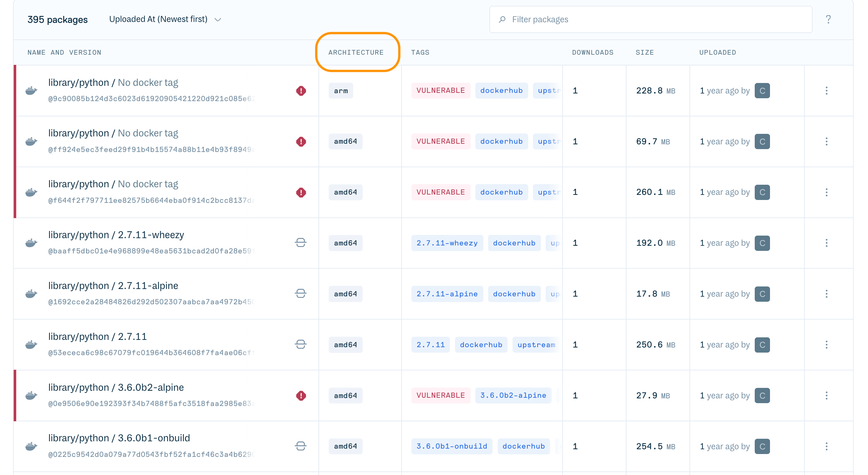Open library/python 2.7.11-wheezy package link
This screenshot has width=868, height=475.
coord(116,235)
